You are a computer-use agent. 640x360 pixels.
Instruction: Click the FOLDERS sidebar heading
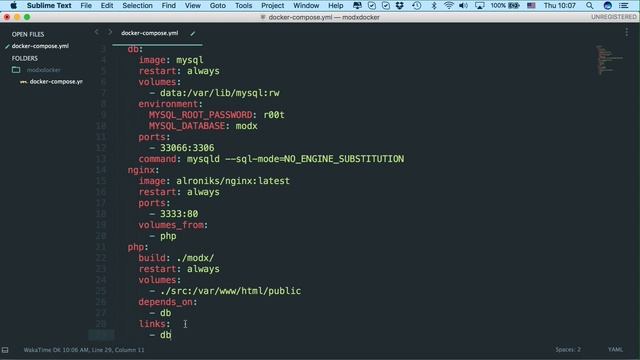[x=24, y=58]
